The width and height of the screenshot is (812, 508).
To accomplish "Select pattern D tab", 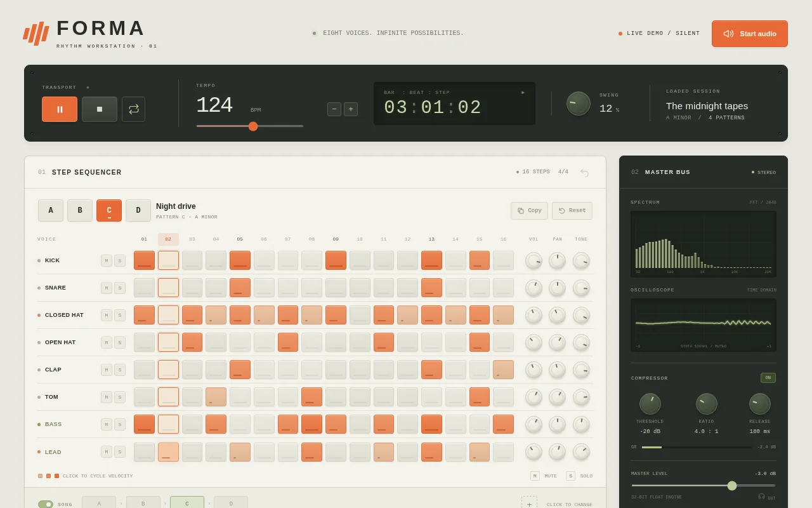I will [x=138, y=210].
